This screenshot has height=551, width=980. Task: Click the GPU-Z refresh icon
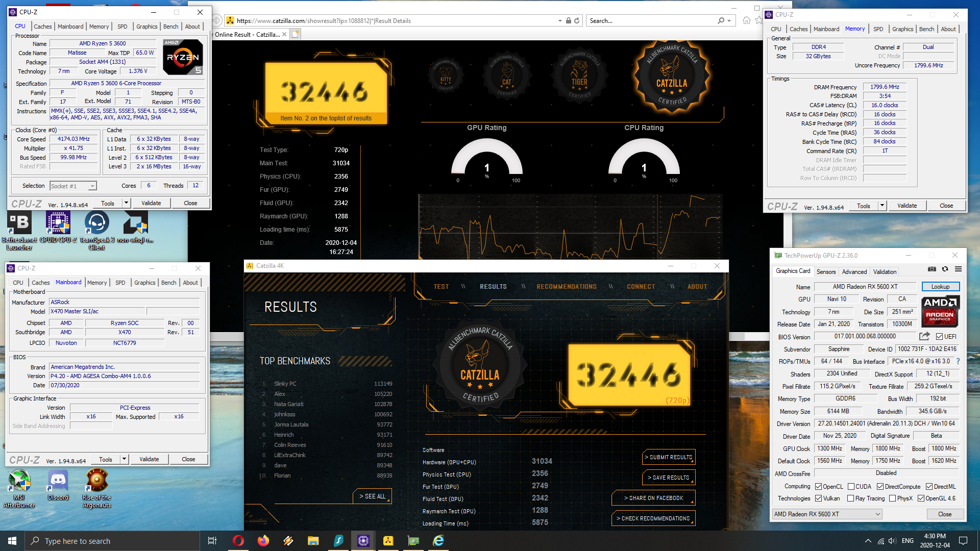945,269
